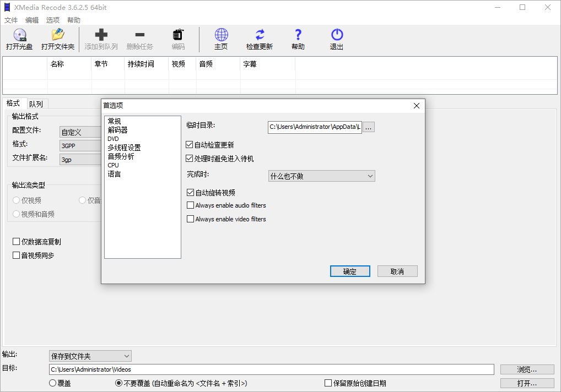Open a folder via 打开文件夹 icon
The image size is (561, 392).
pos(58,39)
